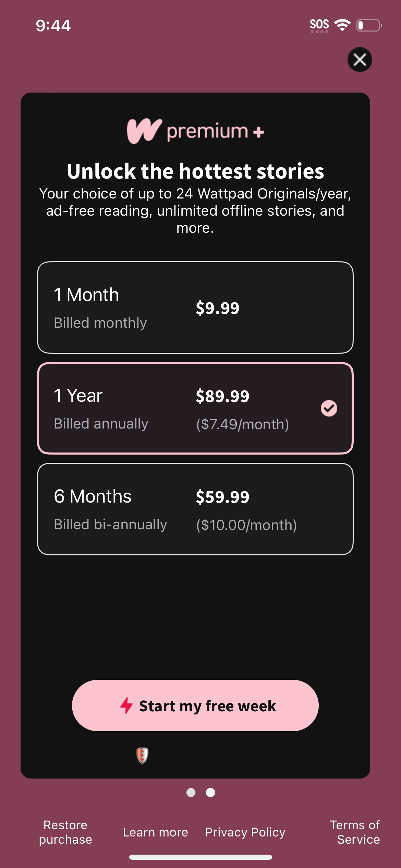The image size is (401, 868).
Task: Select the 1 Year billed annually plan
Action: pyautogui.click(x=195, y=408)
